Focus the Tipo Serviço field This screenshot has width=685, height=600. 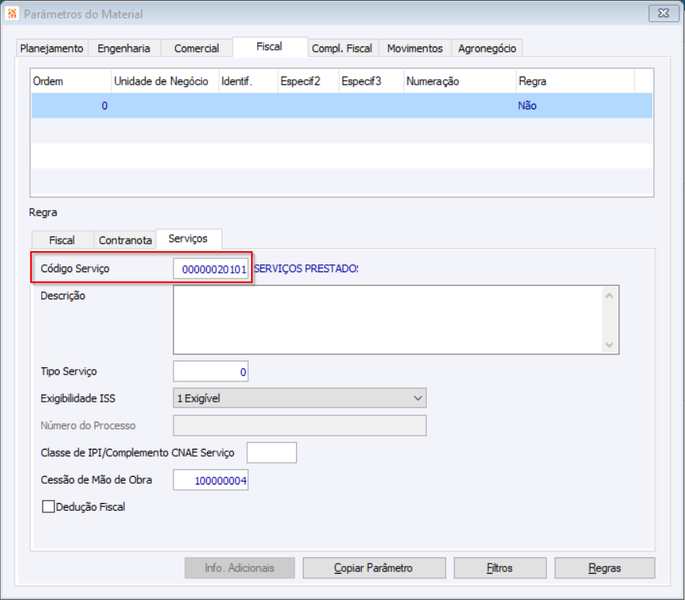point(211,371)
